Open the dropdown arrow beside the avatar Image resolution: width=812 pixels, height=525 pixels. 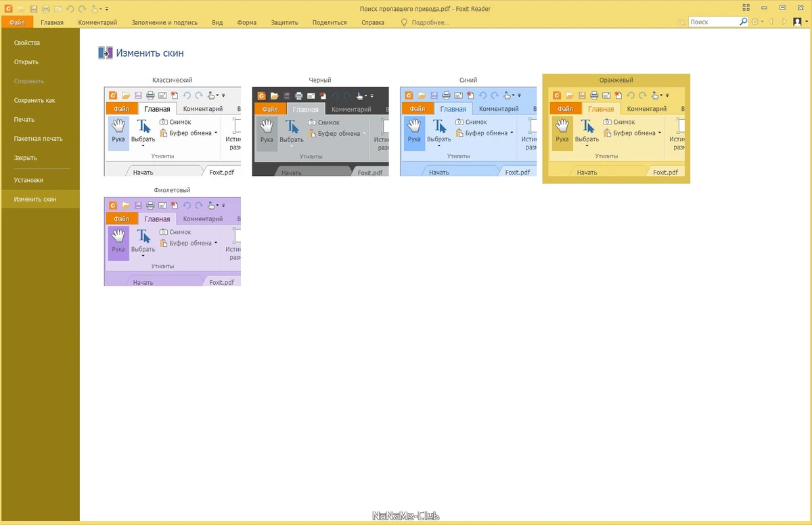point(807,22)
